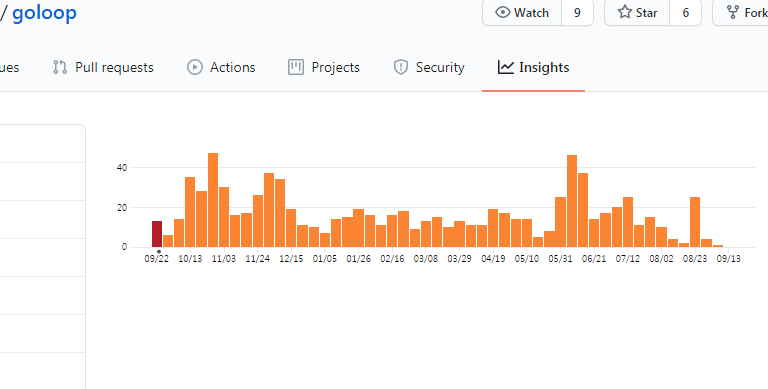768x389 pixels.
Task: Click the Fork icon
Action: [x=733, y=12]
